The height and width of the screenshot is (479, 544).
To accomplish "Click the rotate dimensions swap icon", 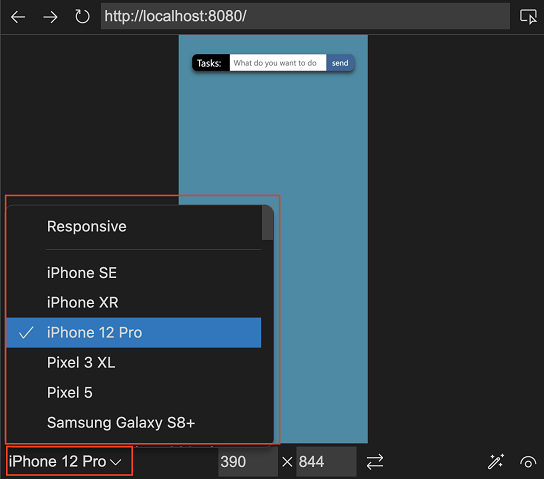I will pyautogui.click(x=375, y=462).
